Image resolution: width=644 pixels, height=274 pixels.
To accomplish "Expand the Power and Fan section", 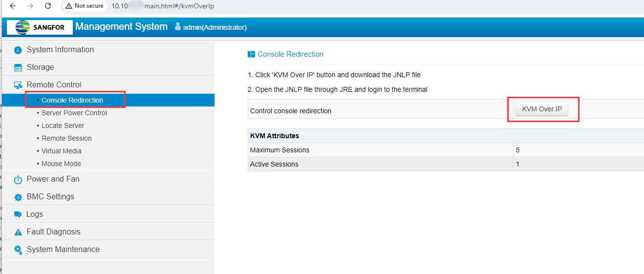I will point(53,179).
